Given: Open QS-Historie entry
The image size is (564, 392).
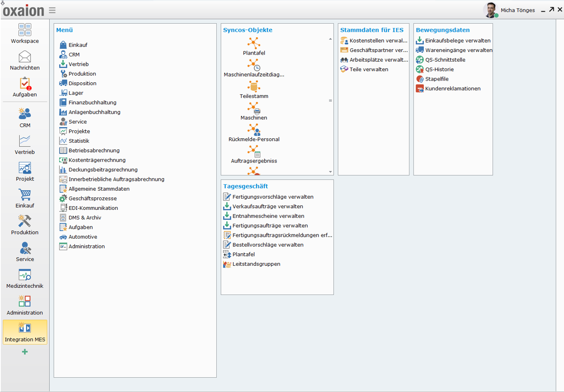Looking at the screenshot, I should tap(435, 69).
